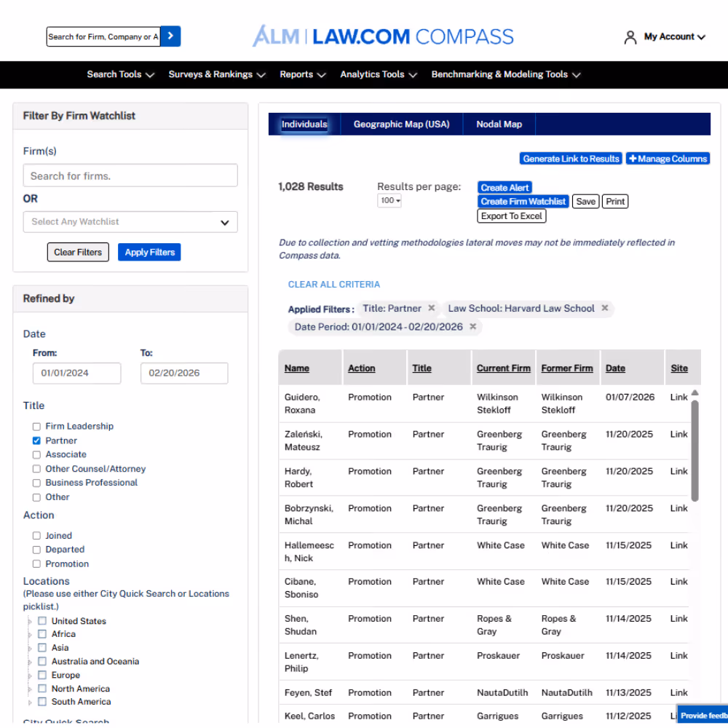Uncheck the Partner title filter

coord(36,440)
